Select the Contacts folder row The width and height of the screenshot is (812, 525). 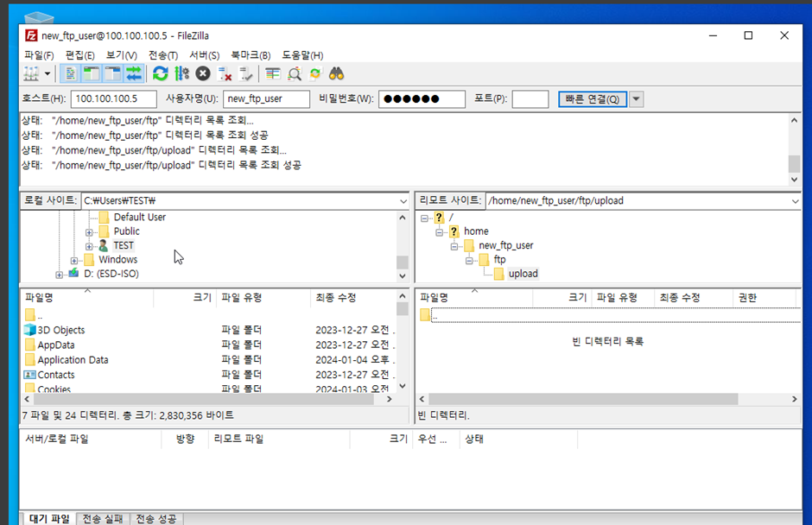coord(209,375)
